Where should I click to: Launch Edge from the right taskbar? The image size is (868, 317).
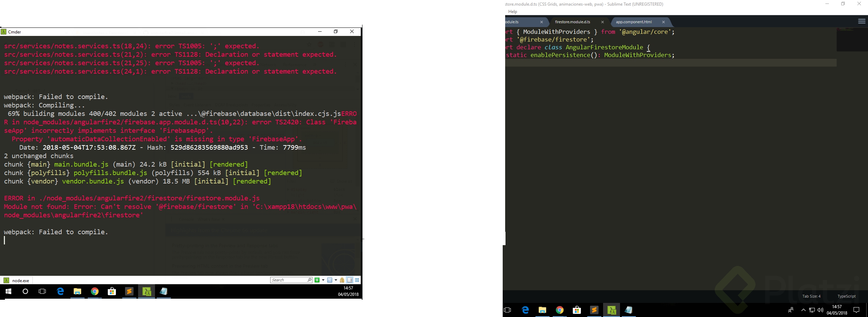525,310
